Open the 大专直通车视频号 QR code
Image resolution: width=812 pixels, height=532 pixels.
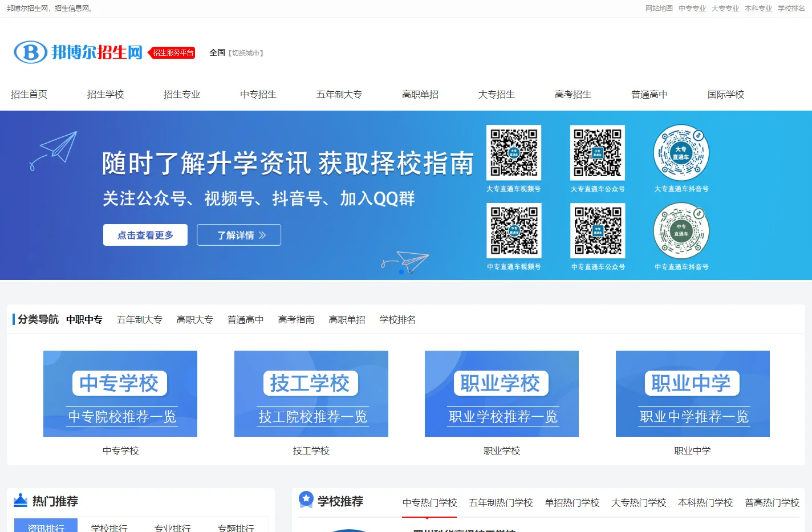coord(514,153)
